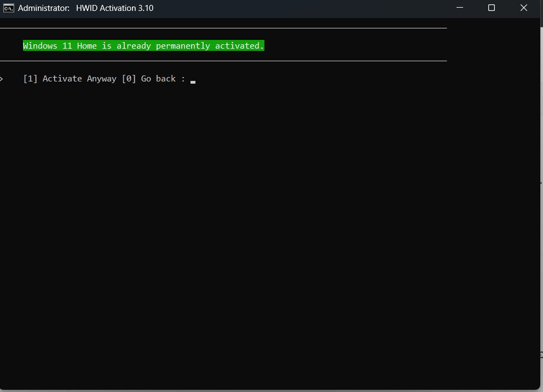The image size is (543, 392).
Task: Place cursor at the blinking input prompt
Action: (x=193, y=81)
